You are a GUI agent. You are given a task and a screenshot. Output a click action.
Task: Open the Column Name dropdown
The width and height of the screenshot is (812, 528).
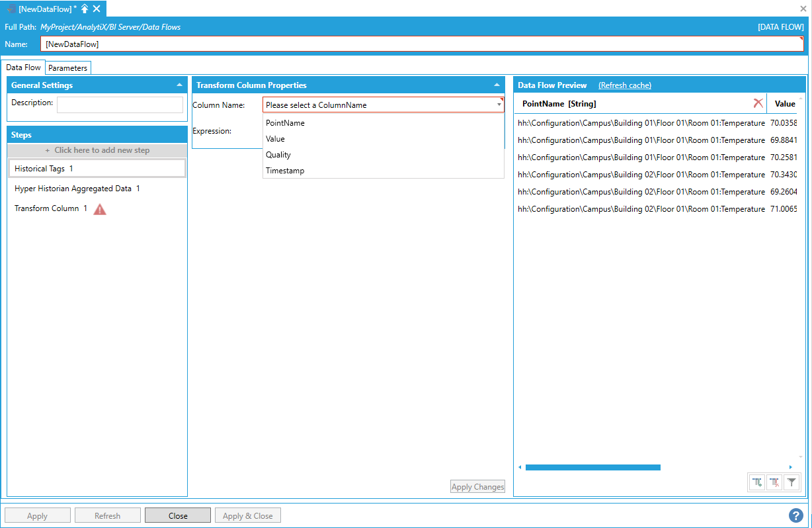tap(499, 105)
